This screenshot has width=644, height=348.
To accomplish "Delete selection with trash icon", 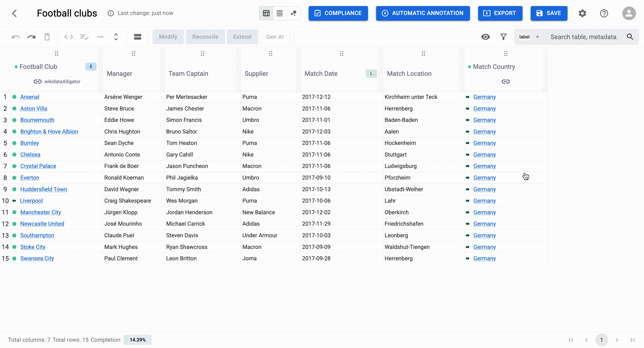I will 47,37.
